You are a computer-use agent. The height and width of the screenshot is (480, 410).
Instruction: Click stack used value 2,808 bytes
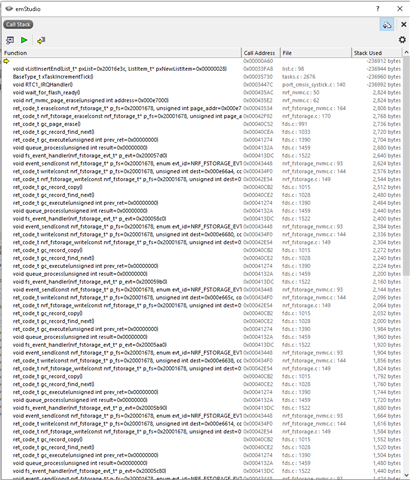(x=387, y=108)
